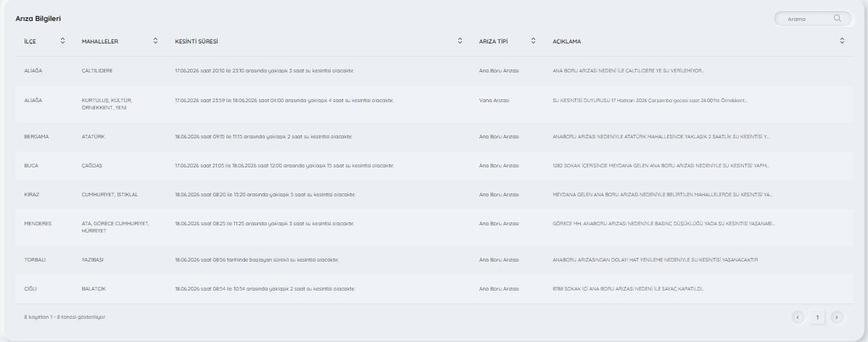The height and width of the screenshot is (342, 868).
Task: Click the search magnifier icon
Action: tap(837, 18)
